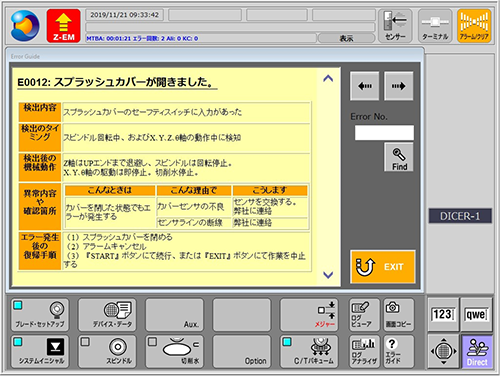Click the Error Guide window title
The height and width of the screenshot is (376, 500).
point(25,56)
